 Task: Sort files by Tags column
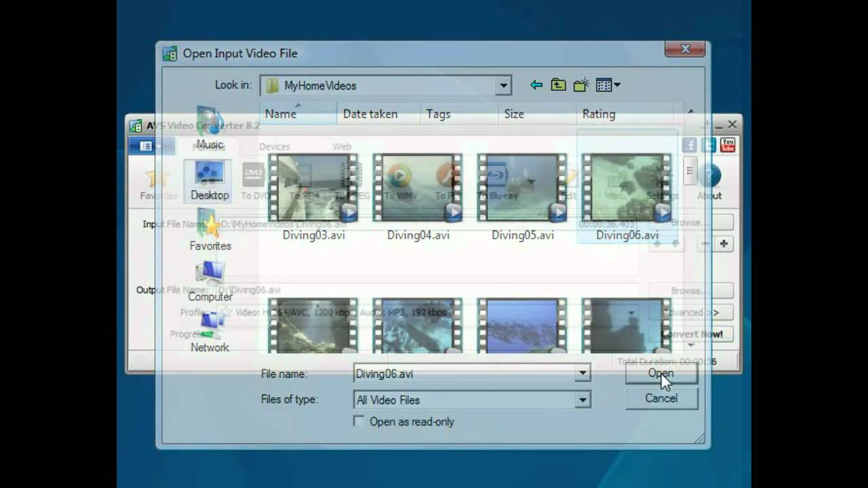pyautogui.click(x=459, y=114)
